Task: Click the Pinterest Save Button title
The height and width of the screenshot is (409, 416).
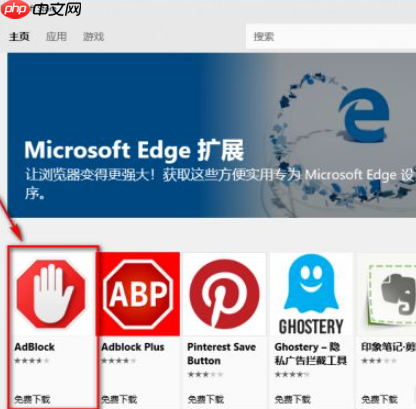Action: [221, 354]
